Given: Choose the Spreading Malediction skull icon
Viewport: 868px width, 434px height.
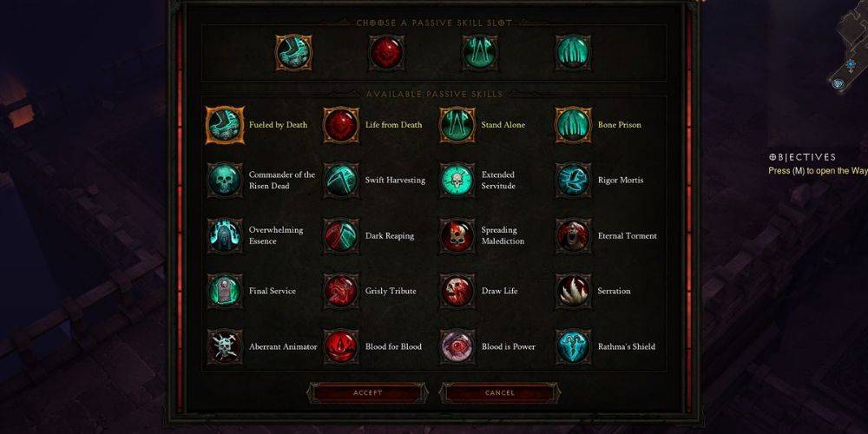Looking at the screenshot, I should click(457, 236).
